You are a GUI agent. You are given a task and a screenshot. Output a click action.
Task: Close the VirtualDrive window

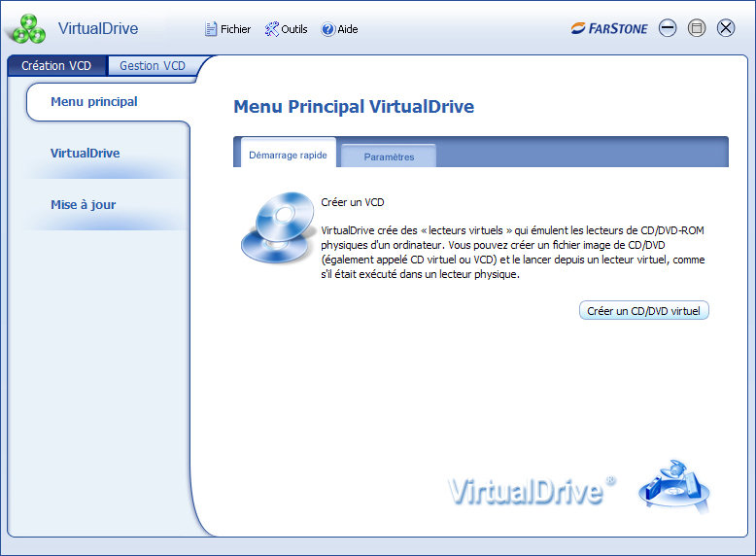pos(726,28)
